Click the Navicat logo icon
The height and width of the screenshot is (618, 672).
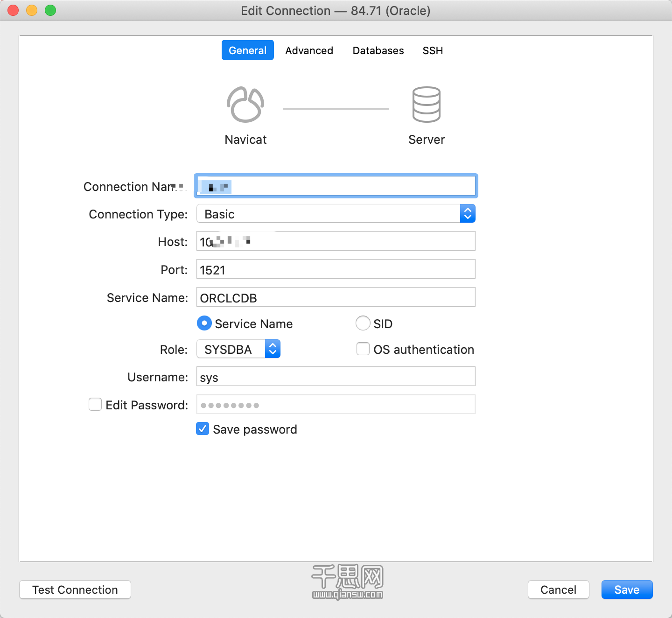click(x=245, y=105)
